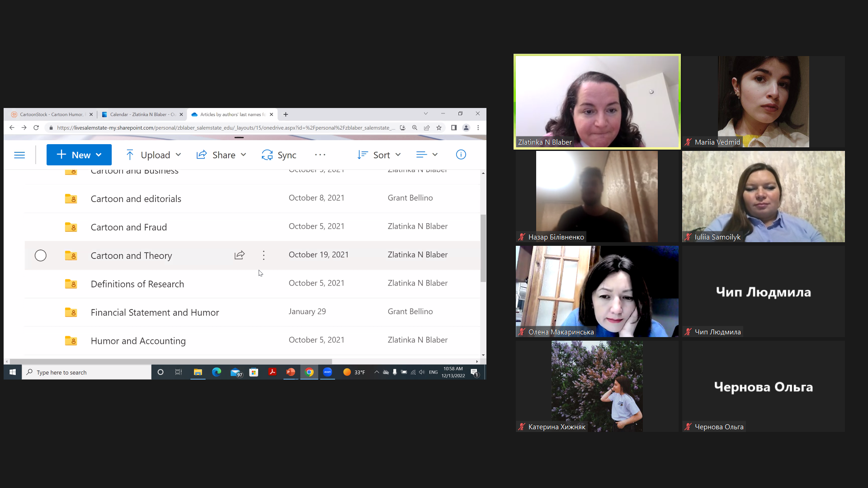Open the Chrome profile avatar
Image resolution: width=868 pixels, height=488 pixels.
pyautogui.click(x=466, y=128)
